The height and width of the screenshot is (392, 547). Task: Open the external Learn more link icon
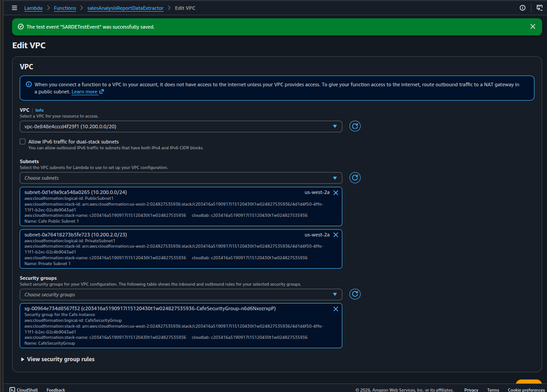101,92
